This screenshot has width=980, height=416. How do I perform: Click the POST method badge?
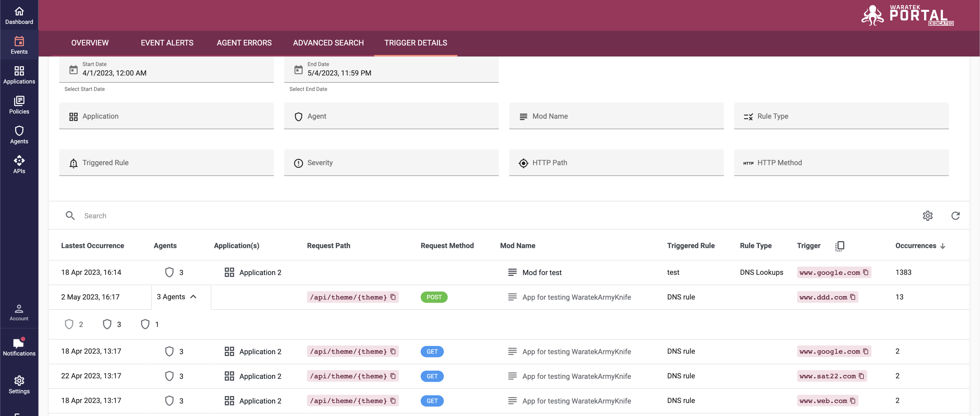coord(434,297)
